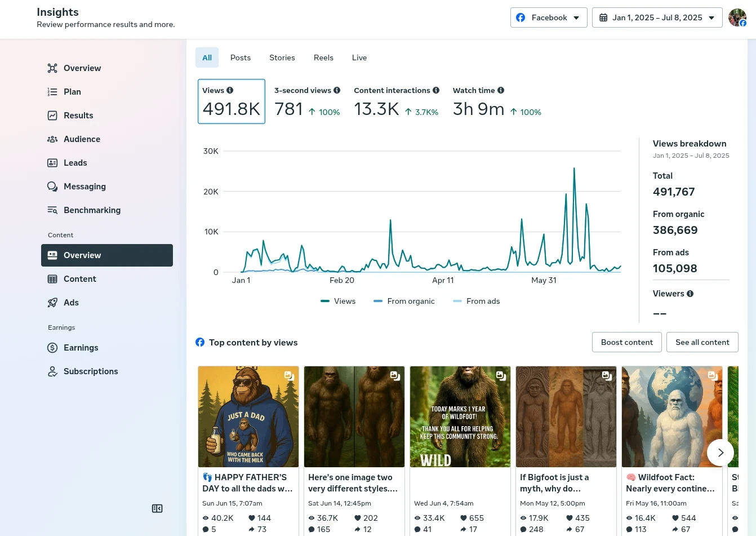This screenshot has width=756, height=536.
Task: Click the See all content button
Action: pyautogui.click(x=702, y=342)
